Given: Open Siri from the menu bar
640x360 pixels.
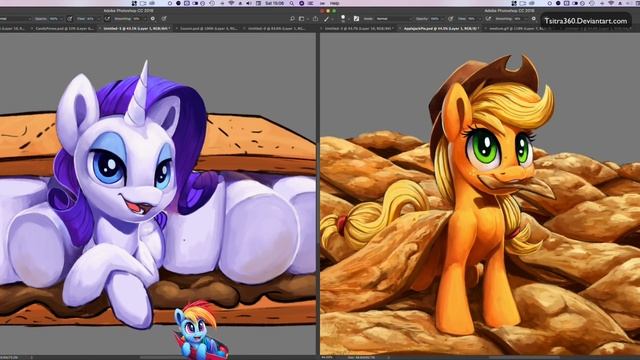Looking at the screenshot, I should pos(302,3).
